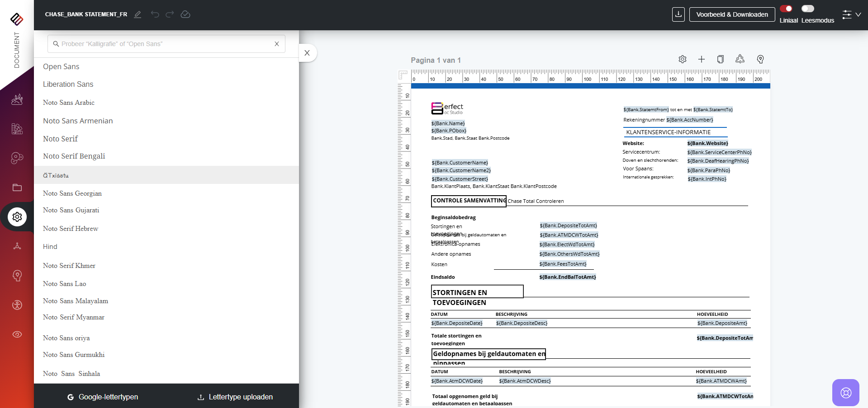Viewport: 868px width, 408px height.
Task: Expand the top-right settings sliders dropdown
Action: [x=851, y=14]
